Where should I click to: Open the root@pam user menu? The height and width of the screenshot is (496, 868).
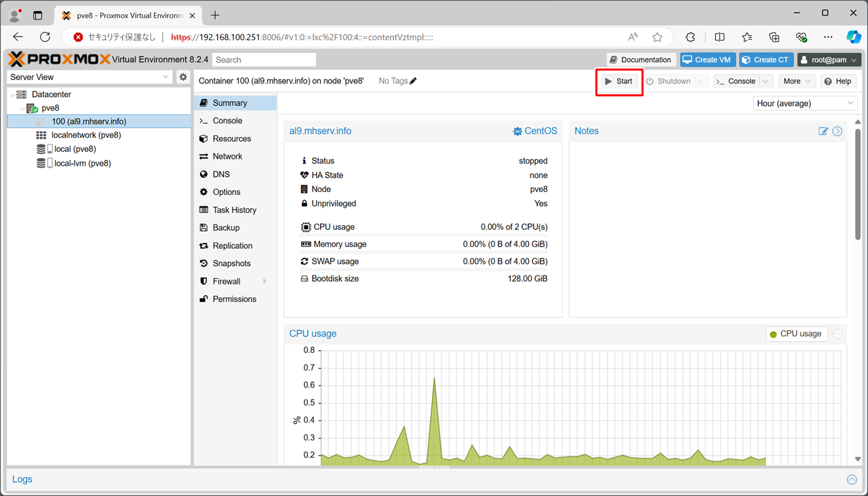(x=829, y=60)
